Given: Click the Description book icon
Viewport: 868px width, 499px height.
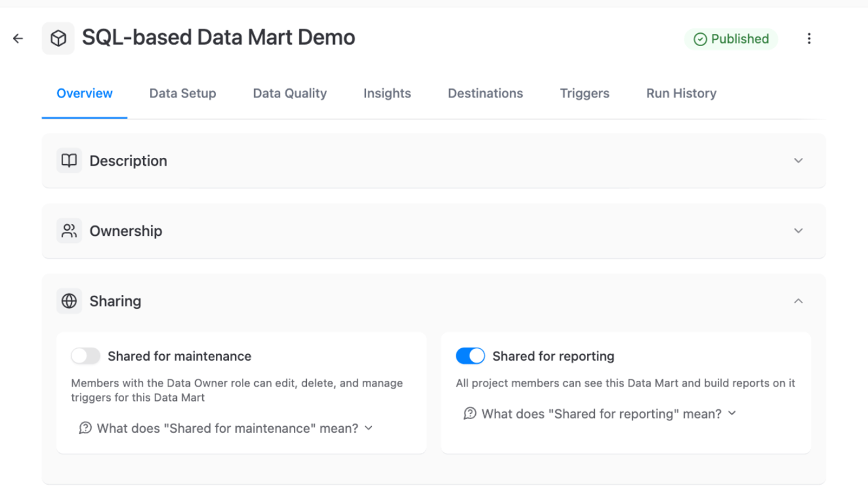Looking at the screenshot, I should pos(69,160).
